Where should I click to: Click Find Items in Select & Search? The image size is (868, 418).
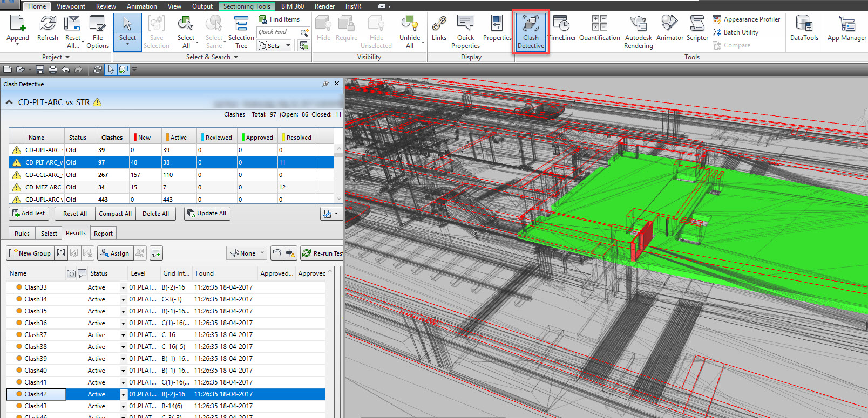(x=279, y=19)
